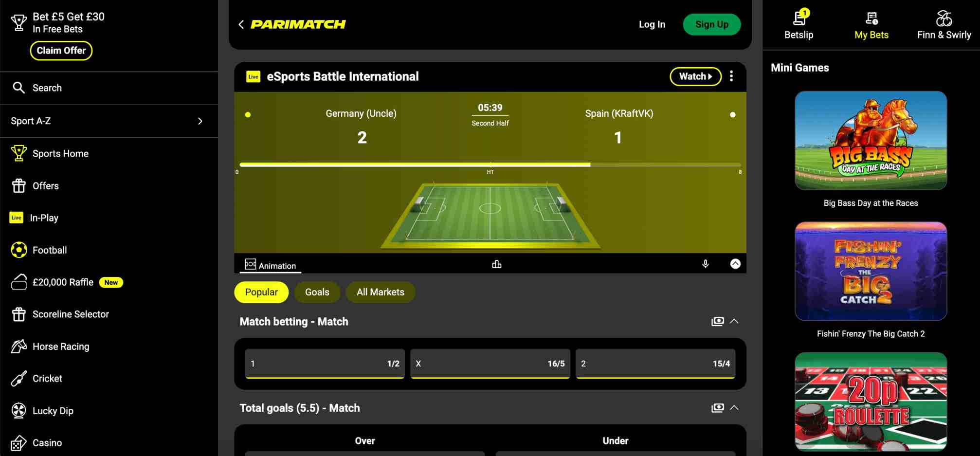The width and height of the screenshot is (980, 456).
Task: Click the match time progress bar
Action: [490, 165]
